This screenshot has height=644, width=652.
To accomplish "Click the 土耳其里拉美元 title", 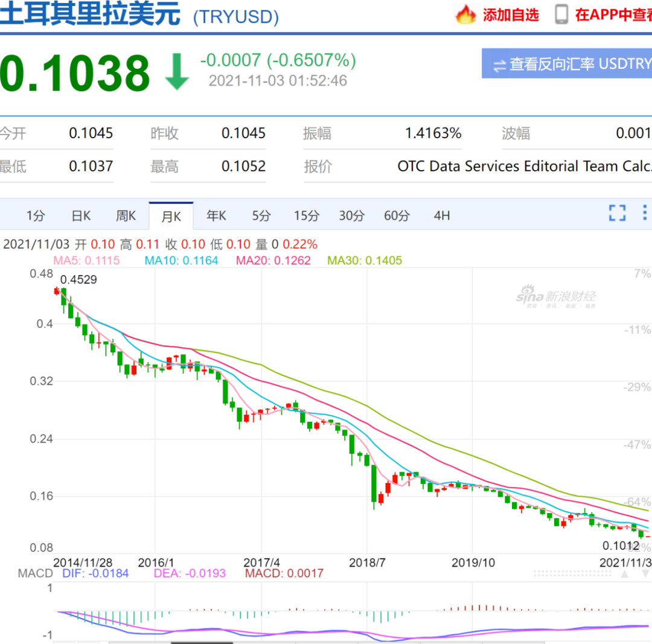I will [x=90, y=13].
